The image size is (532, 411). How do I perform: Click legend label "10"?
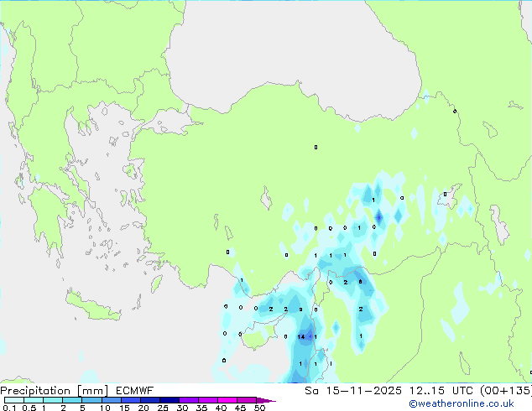[x=105, y=408]
